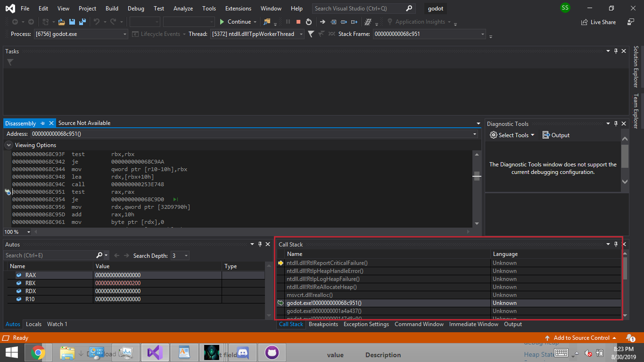
Task: Click the thread filter funnel icon
Action: coord(311,34)
